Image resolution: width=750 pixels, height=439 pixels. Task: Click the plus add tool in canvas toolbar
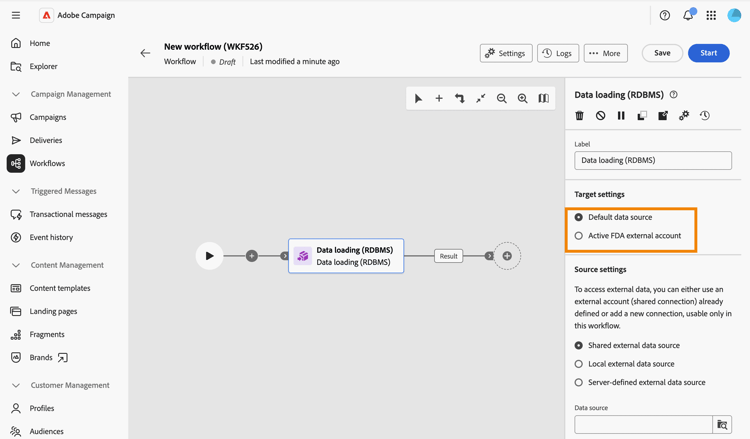point(439,99)
